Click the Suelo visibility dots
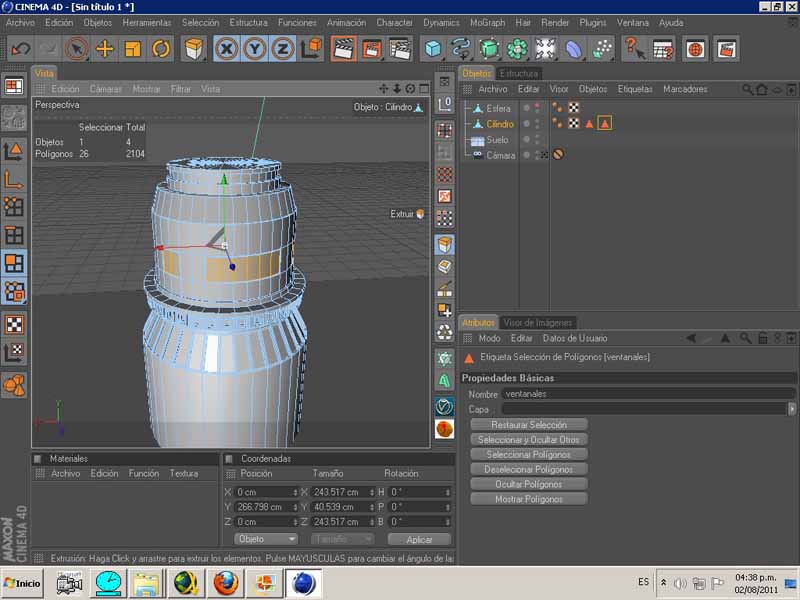This screenshot has height=600, width=800. 537,140
